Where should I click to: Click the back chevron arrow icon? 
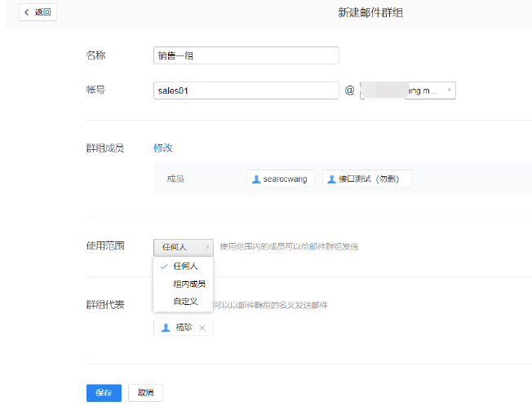[x=27, y=12]
